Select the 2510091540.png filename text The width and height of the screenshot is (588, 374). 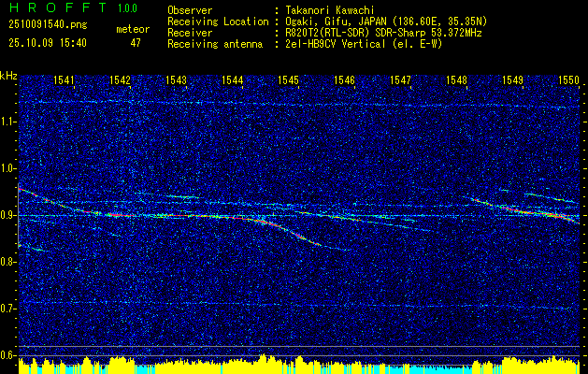pos(48,25)
